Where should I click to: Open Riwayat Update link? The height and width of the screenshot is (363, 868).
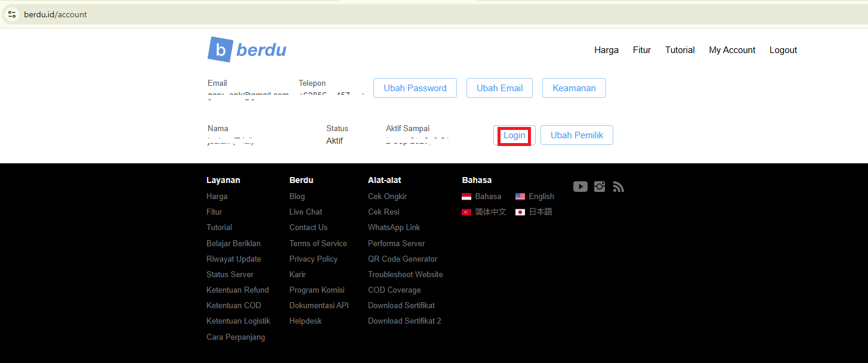pyautogui.click(x=233, y=259)
